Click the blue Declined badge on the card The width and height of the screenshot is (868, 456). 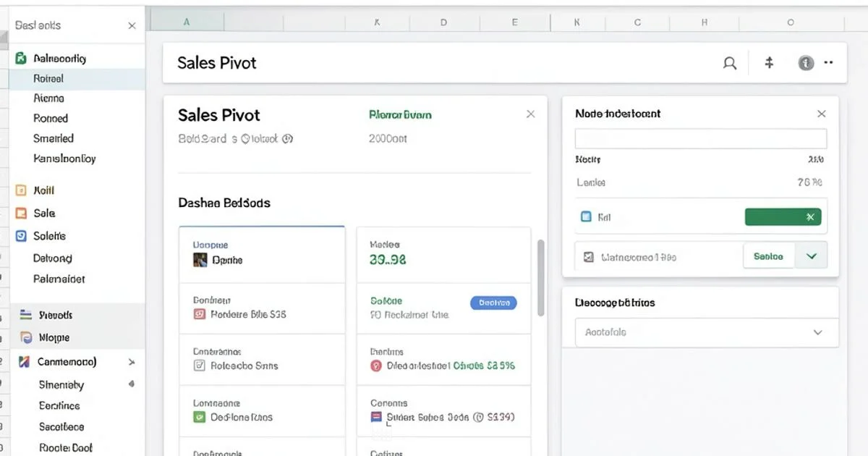[x=493, y=303]
